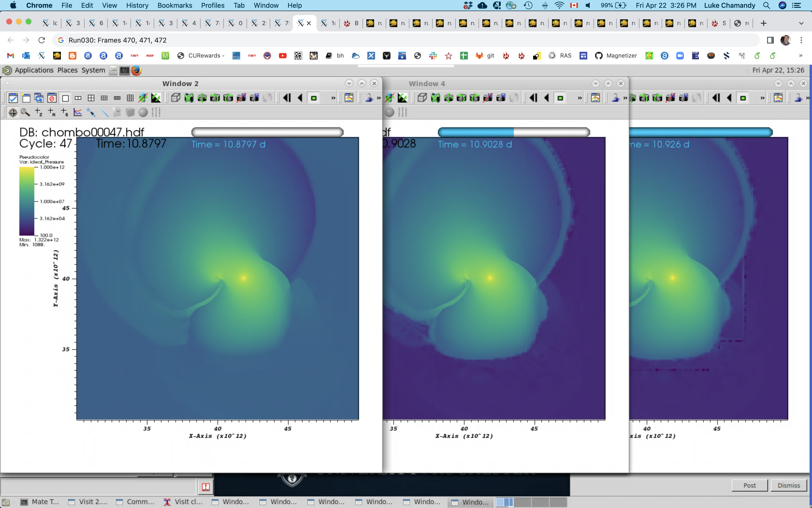Launch Firefox from MATE panel
This screenshot has height=508, width=812.
[136, 70]
